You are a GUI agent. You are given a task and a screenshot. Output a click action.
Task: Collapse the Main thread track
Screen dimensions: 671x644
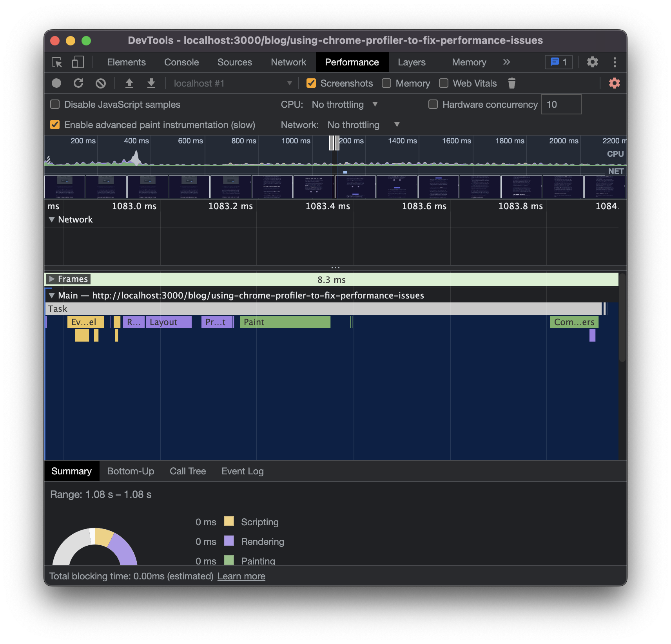tap(52, 296)
